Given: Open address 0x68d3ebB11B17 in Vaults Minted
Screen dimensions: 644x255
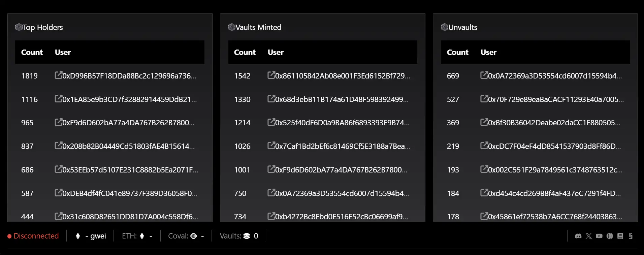Looking at the screenshot, I should coord(341,99).
